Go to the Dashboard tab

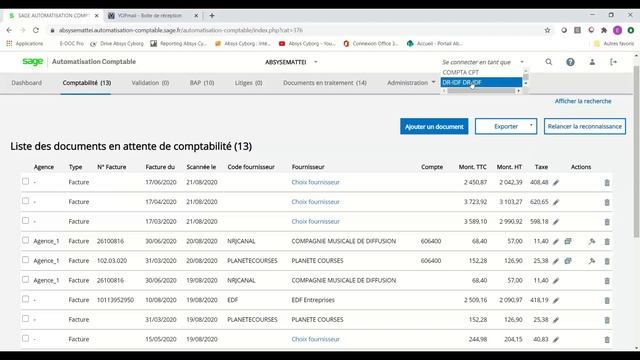point(27,82)
